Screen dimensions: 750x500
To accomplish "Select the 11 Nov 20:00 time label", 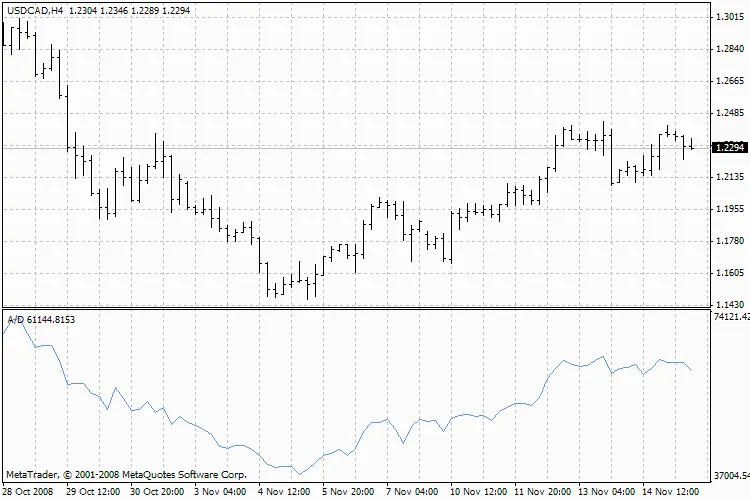I will click(x=542, y=492).
